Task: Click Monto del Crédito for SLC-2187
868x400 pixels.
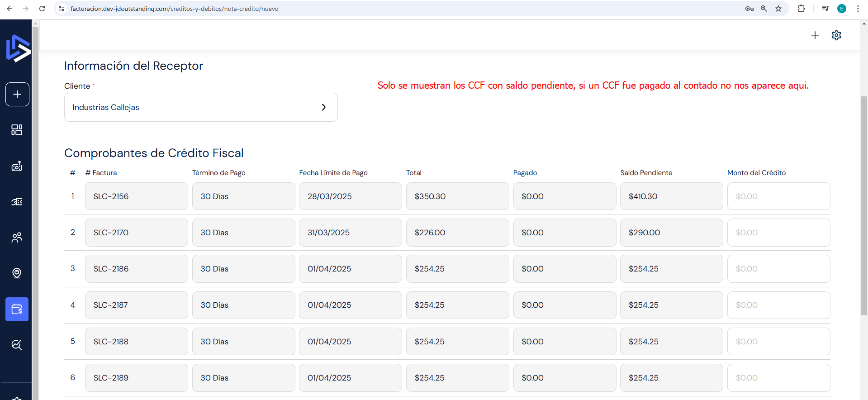Action: [x=778, y=305]
